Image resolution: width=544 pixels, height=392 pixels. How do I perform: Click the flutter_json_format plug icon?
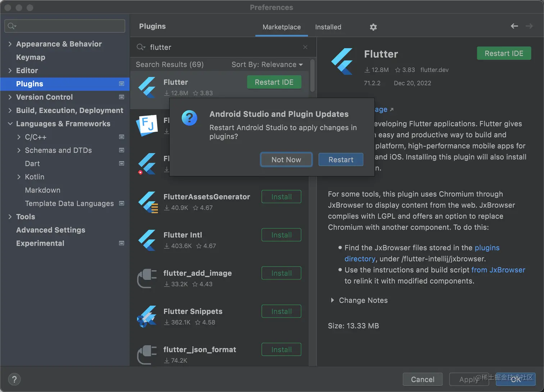pos(147,355)
